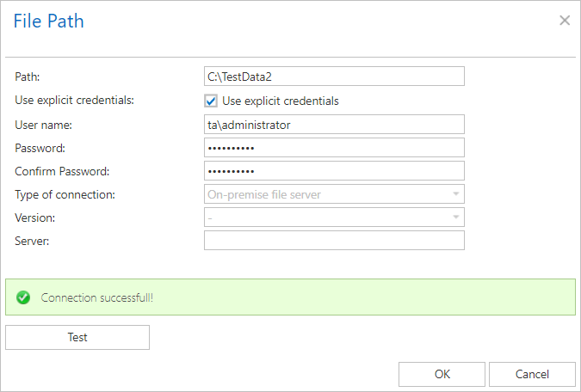Confirm the dialog with OK
This screenshot has width=581, height=392.
click(442, 374)
